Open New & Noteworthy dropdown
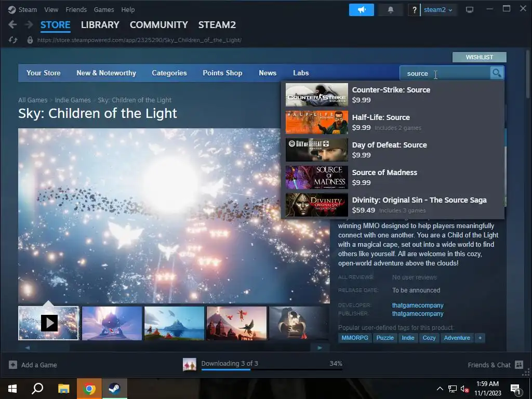The width and height of the screenshot is (532, 399). 106,73
